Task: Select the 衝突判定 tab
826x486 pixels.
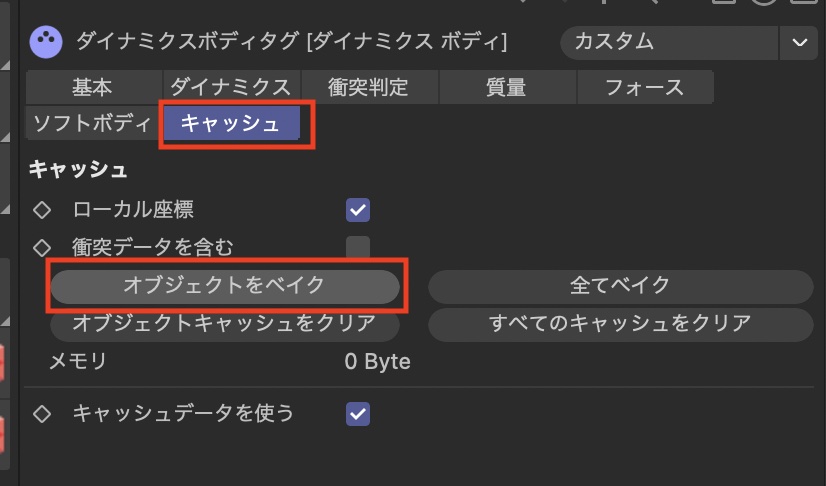Action: click(x=368, y=87)
